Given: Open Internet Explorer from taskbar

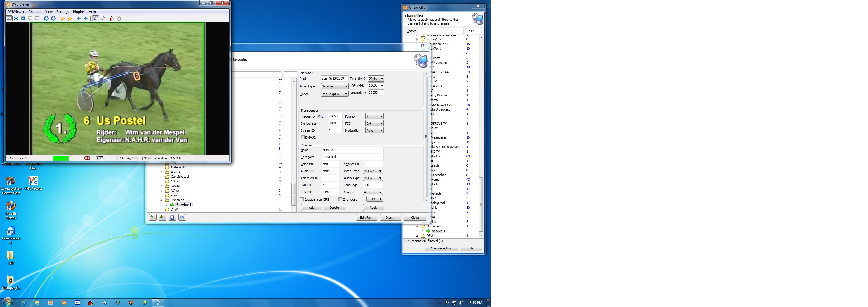Looking at the screenshot, I should click(24, 303).
